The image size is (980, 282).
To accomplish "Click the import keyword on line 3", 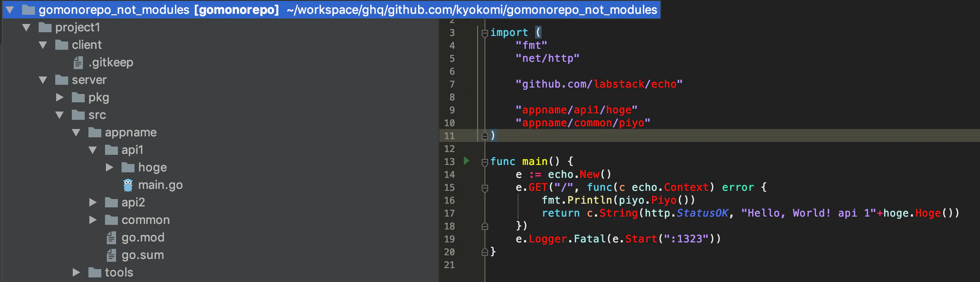I will (x=509, y=32).
